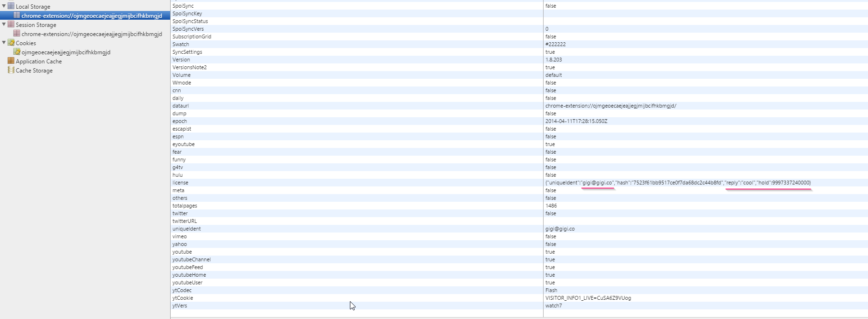Select the hulu key
This screenshot has height=319, width=868.
(177, 175)
